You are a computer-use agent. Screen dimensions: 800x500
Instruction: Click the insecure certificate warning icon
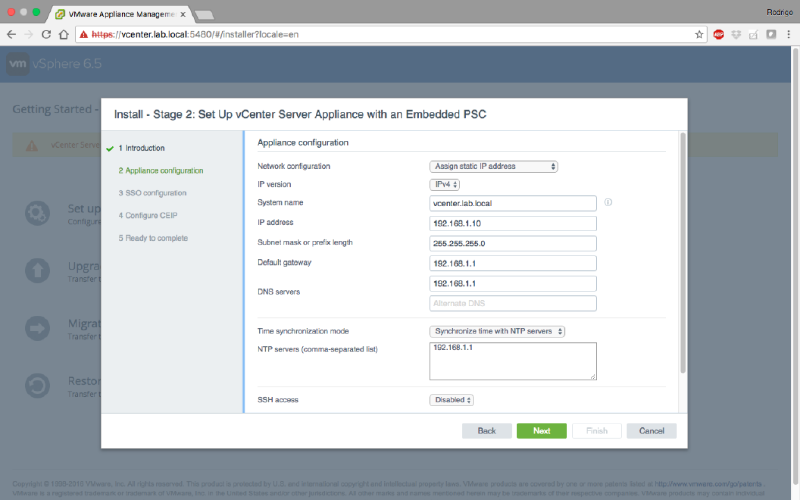click(83, 34)
